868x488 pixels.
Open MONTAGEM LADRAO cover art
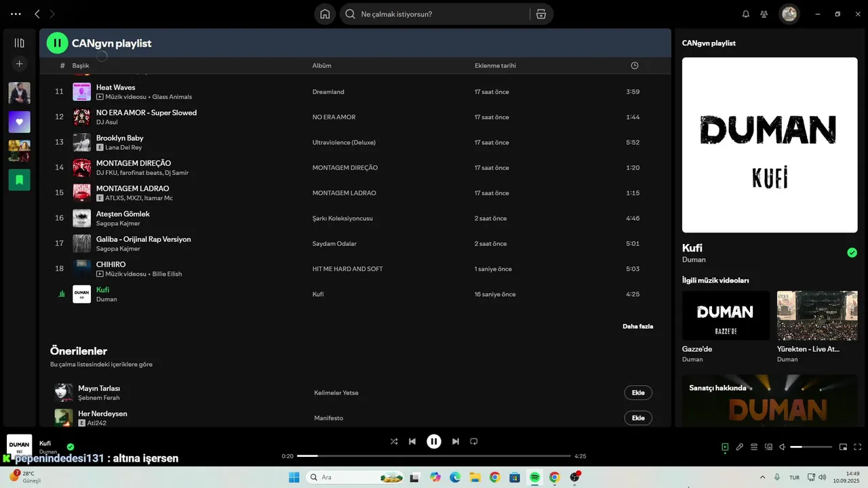click(81, 193)
